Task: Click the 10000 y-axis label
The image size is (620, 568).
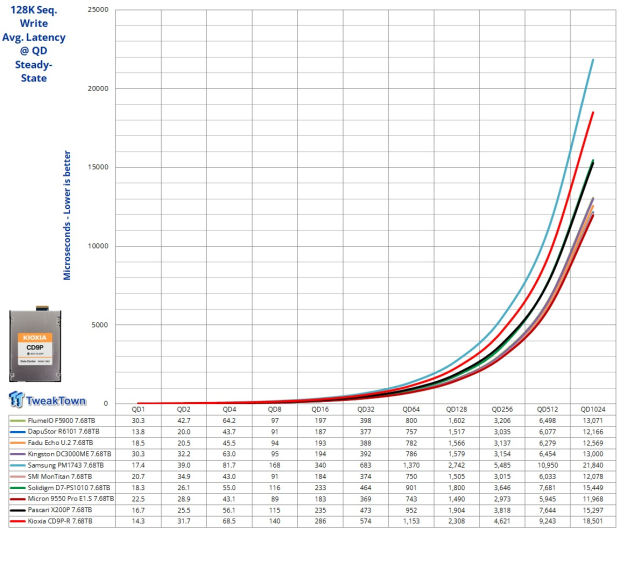Action: (98, 246)
